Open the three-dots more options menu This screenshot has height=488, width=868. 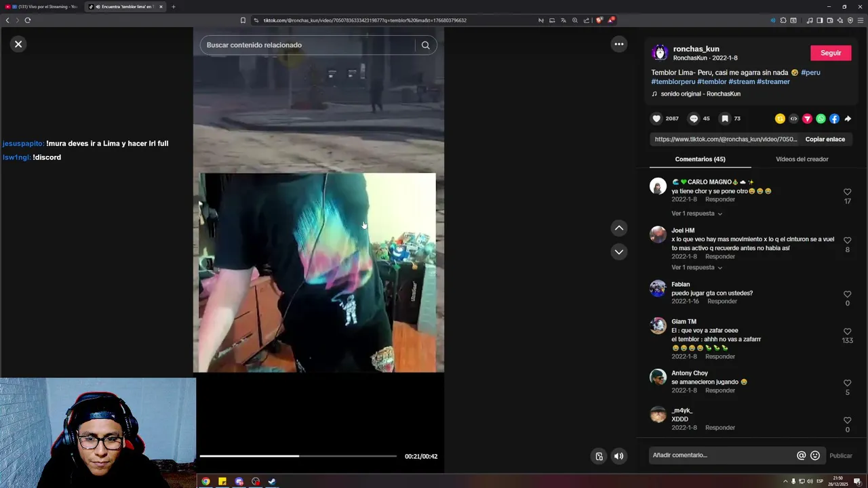(618, 44)
